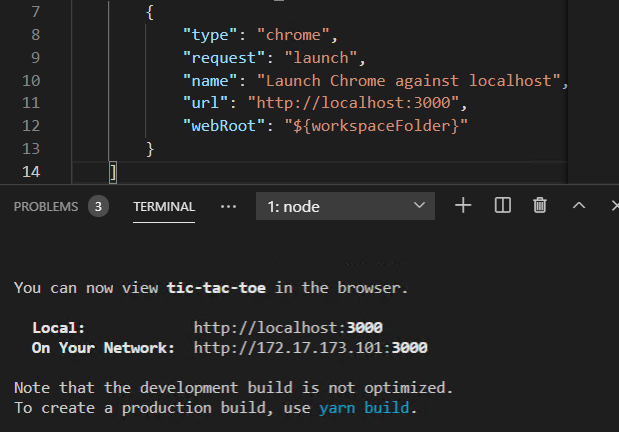Close the terminal panel
The height and width of the screenshot is (432, 619).
[x=615, y=206]
